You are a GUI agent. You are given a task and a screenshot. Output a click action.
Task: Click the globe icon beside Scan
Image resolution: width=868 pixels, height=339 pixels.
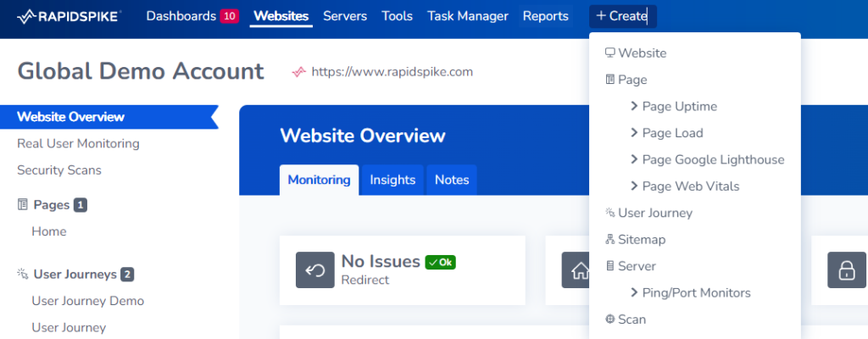coord(610,319)
